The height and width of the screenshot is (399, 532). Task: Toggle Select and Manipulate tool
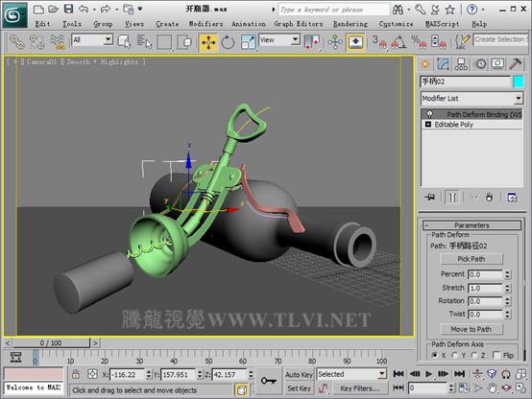pos(335,42)
